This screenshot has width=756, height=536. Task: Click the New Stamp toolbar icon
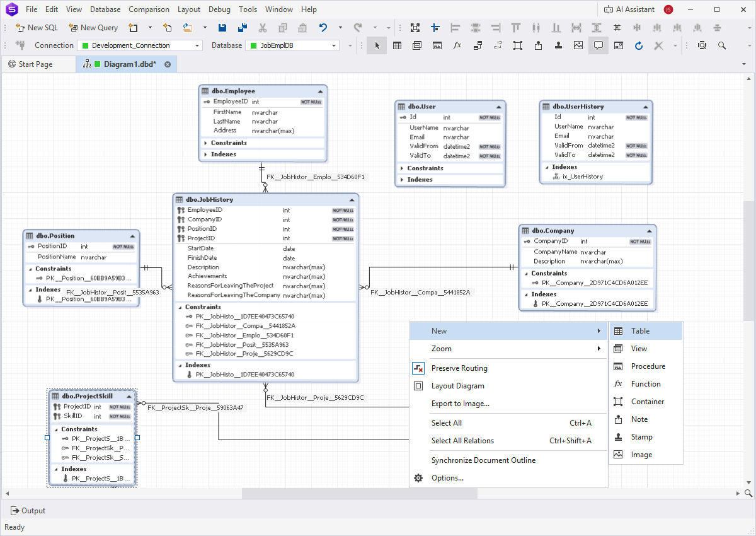(558, 45)
